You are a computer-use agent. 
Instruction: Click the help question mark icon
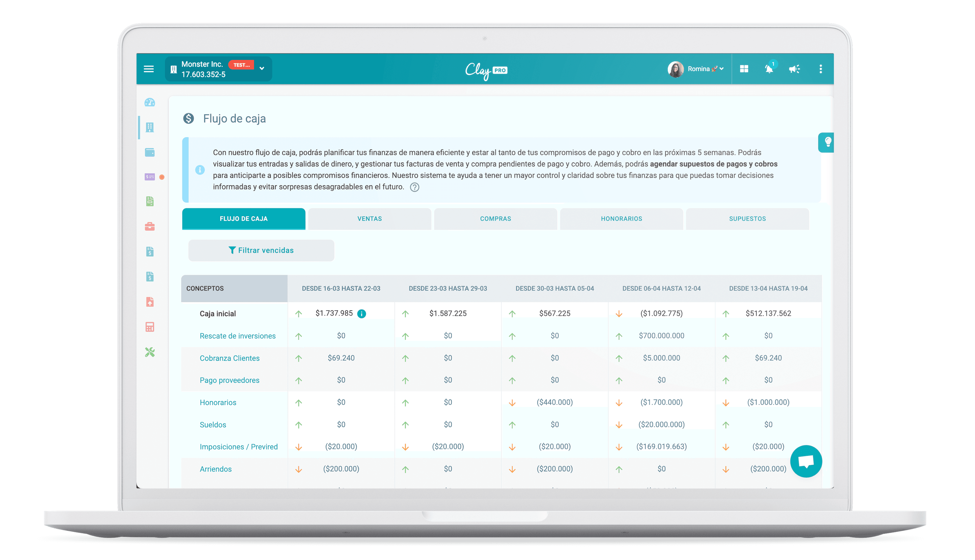click(414, 187)
